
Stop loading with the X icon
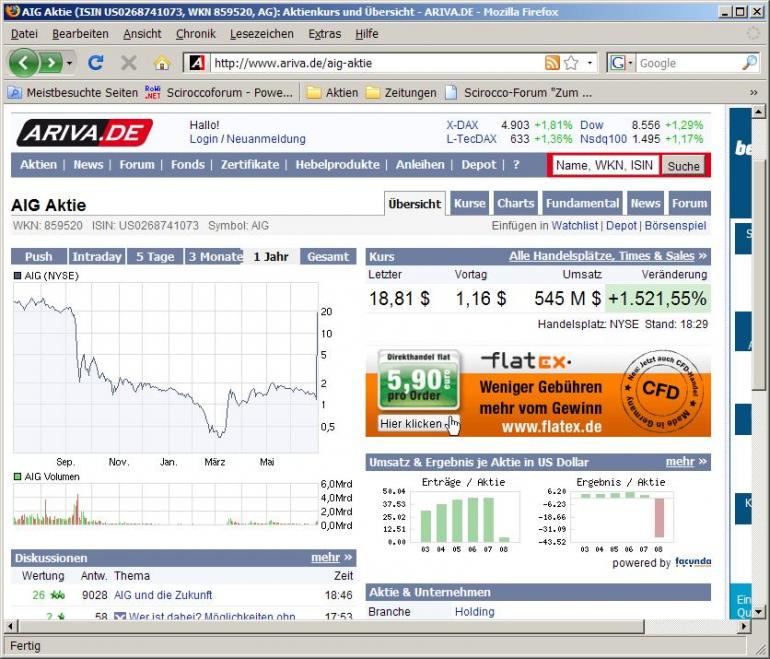129,63
